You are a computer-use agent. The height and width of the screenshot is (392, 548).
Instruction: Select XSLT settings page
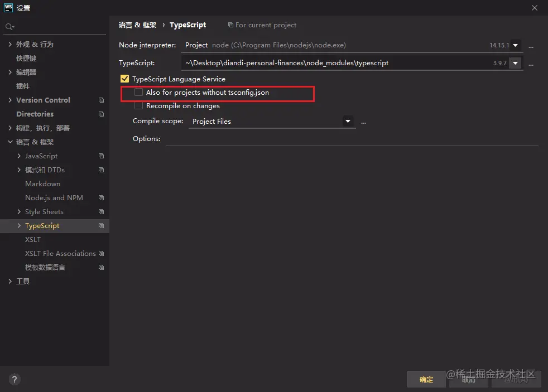coord(33,239)
